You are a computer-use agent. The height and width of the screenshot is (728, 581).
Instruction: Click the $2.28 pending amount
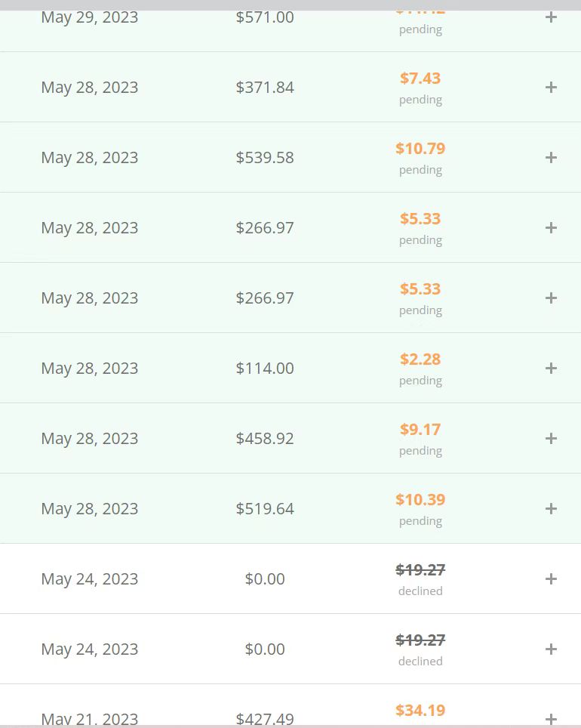click(x=420, y=359)
